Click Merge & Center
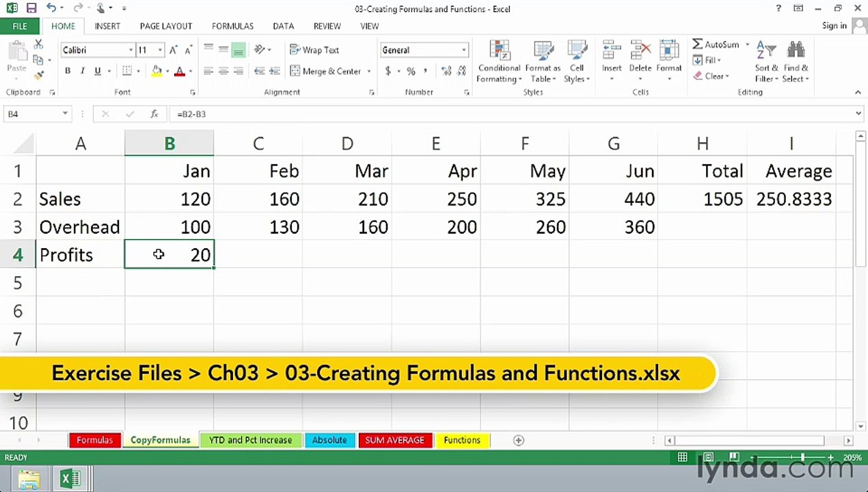The height and width of the screenshot is (492, 868). click(x=325, y=71)
